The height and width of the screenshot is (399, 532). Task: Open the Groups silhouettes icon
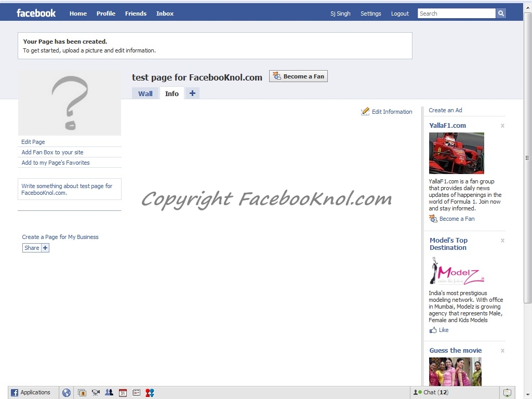click(x=109, y=393)
